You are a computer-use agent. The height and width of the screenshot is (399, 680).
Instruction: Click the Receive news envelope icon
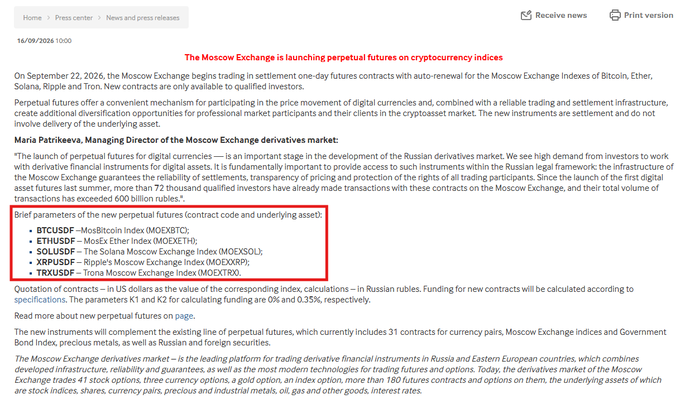tap(526, 15)
